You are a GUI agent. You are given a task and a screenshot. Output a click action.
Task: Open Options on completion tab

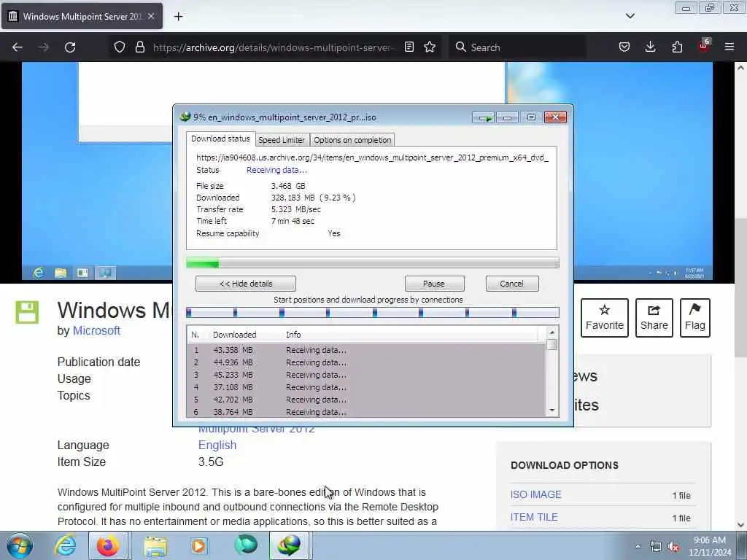point(352,140)
